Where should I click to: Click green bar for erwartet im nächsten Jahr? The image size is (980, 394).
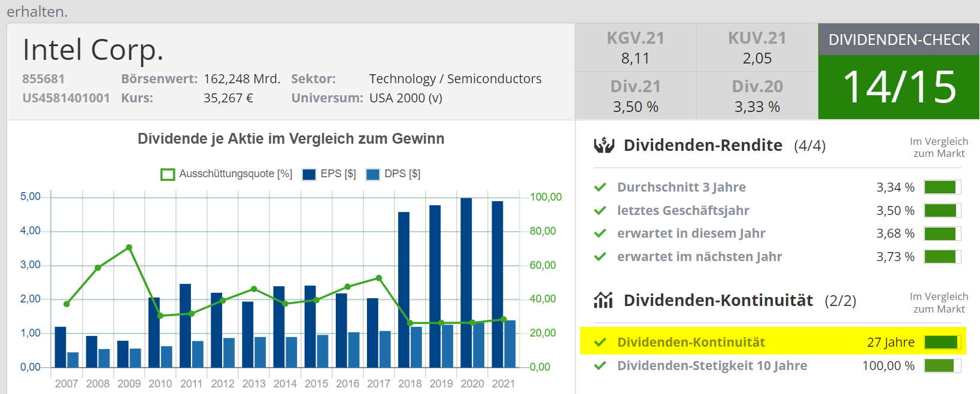[x=942, y=257]
